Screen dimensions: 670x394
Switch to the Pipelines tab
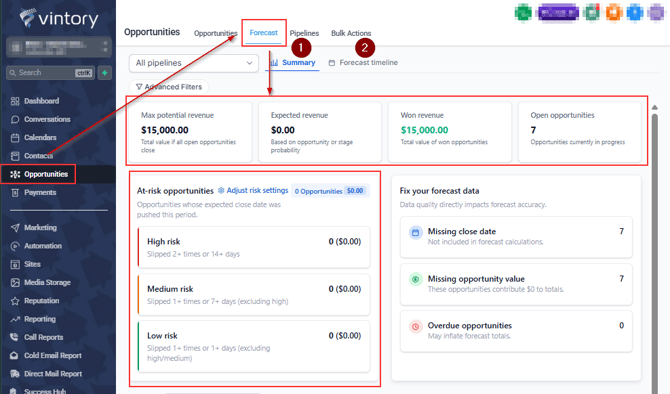(304, 33)
